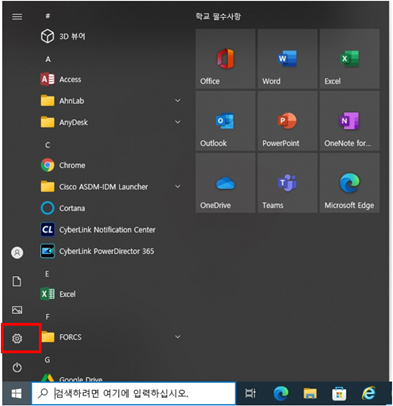Open Task View on the taskbar
The width and height of the screenshot is (393, 406).
[x=250, y=393]
